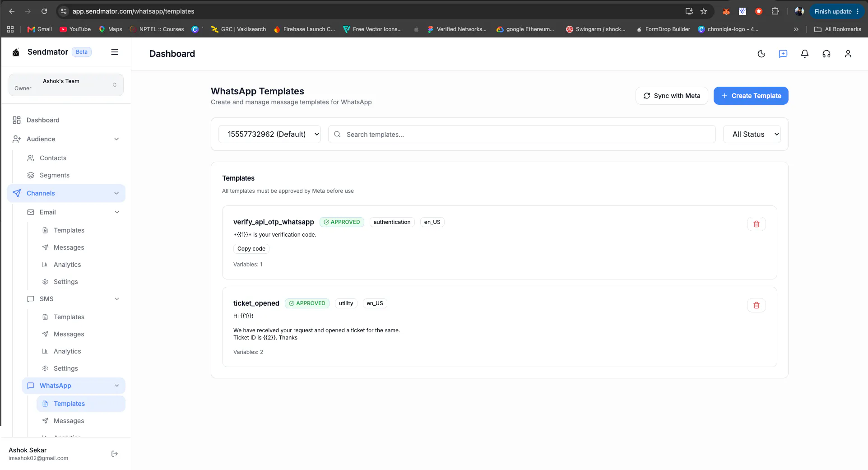Click the browser address bar URL
This screenshot has height=470, width=868.
click(133, 11)
